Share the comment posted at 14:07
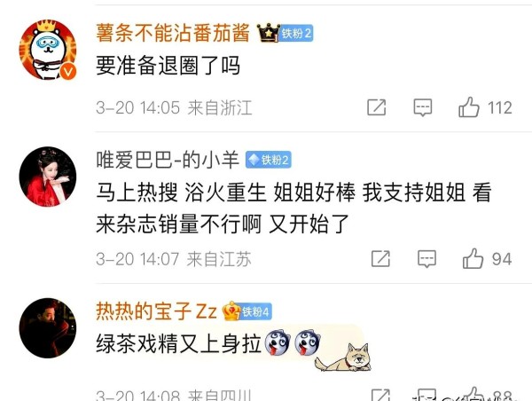The image size is (532, 401). click(380, 259)
